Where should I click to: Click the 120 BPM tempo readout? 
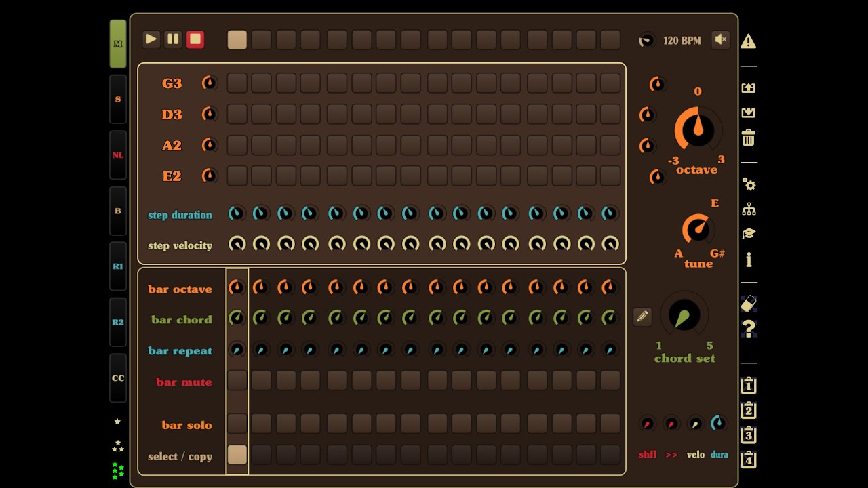click(682, 41)
